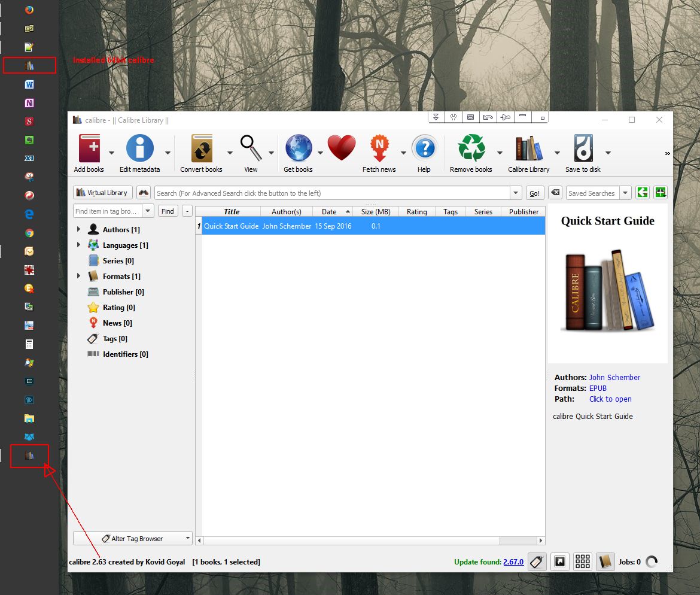Launch OneNote from the taskbar

pos(29,103)
